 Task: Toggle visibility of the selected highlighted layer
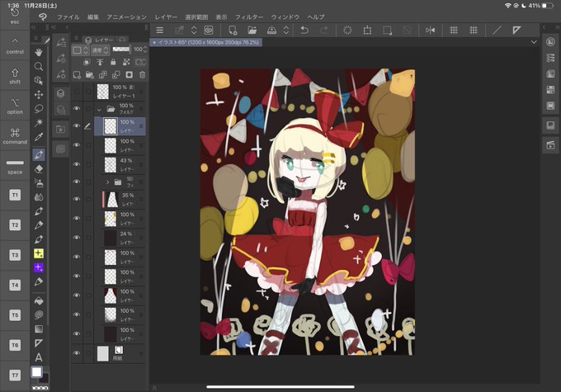[77, 126]
